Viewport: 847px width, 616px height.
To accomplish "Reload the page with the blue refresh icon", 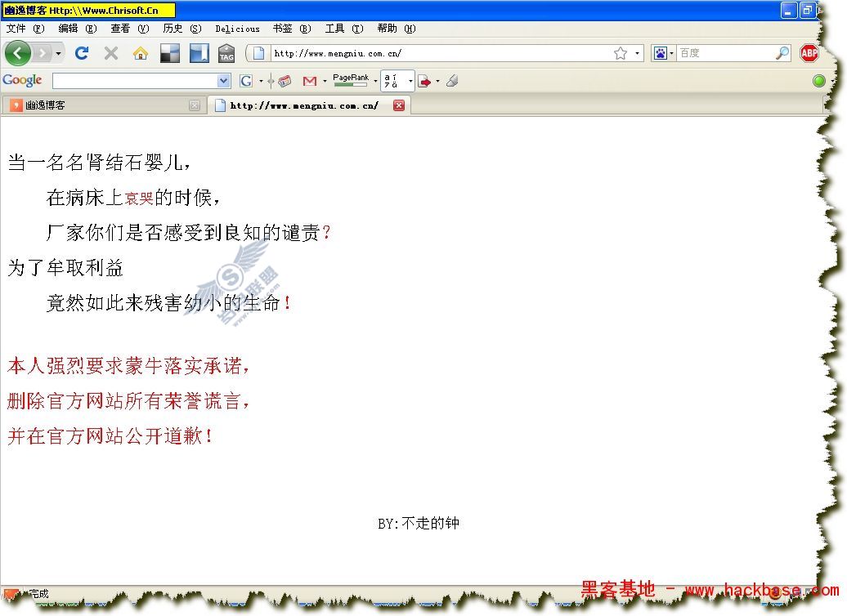I will tap(82, 53).
